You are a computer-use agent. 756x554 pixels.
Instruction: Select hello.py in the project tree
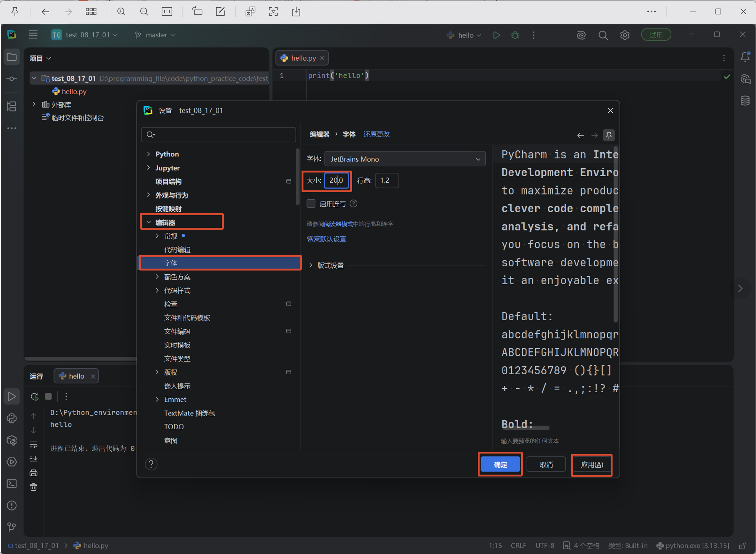[74, 92]
